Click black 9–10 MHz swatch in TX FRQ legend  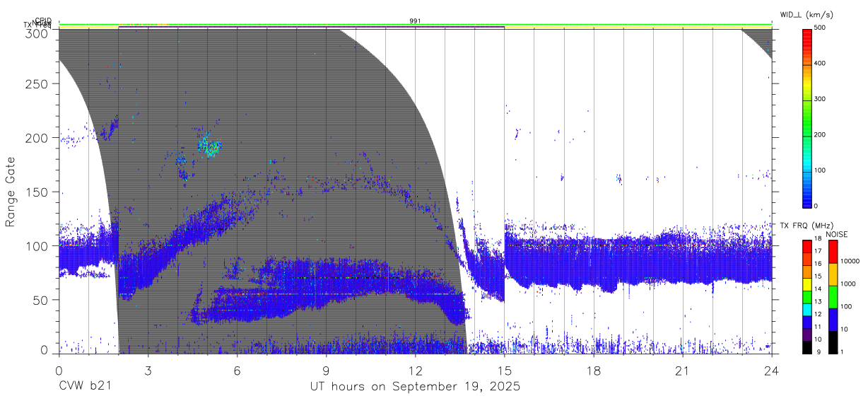click(x=807, y=347)
